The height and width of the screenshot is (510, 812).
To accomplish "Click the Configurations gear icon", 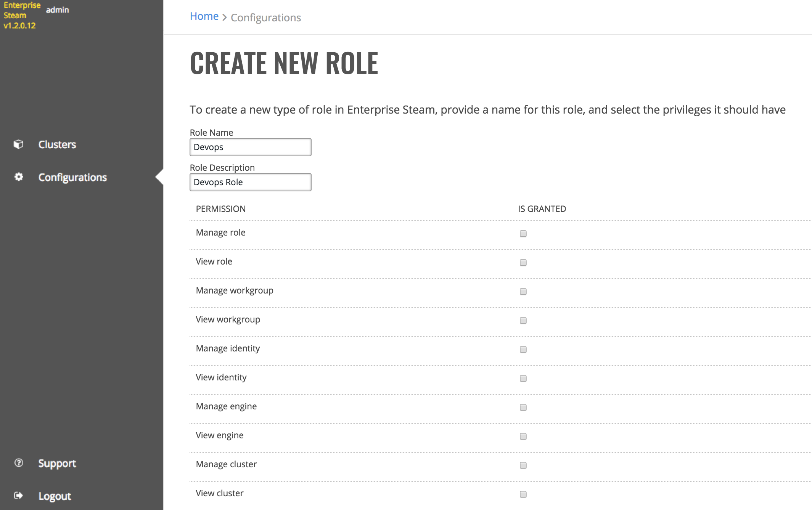I will click(18, 177).
